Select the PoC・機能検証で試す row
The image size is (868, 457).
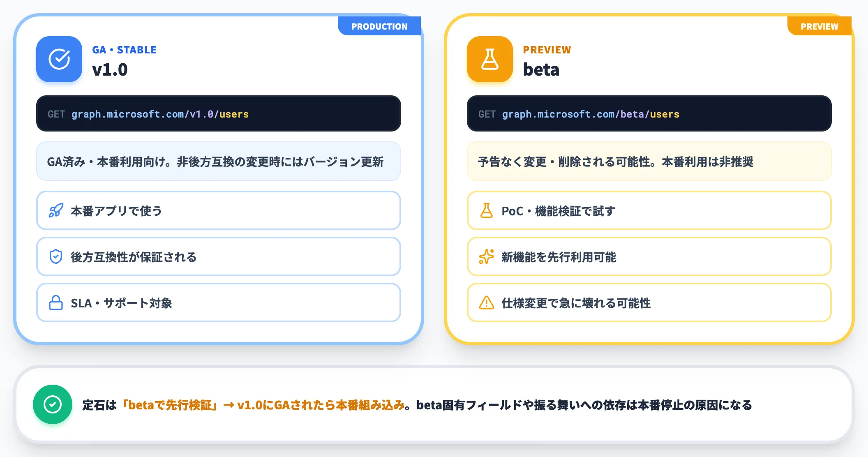coord(649,210)
